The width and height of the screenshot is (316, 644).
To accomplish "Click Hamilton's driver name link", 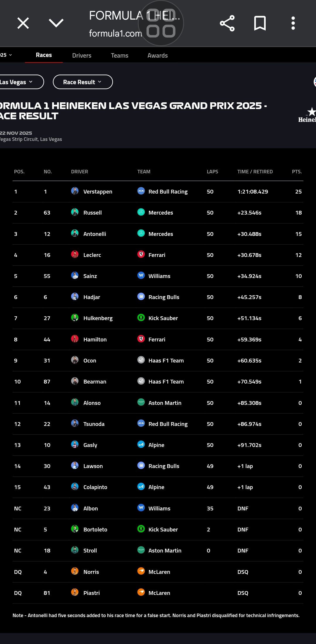I will (x=95, y=339).
